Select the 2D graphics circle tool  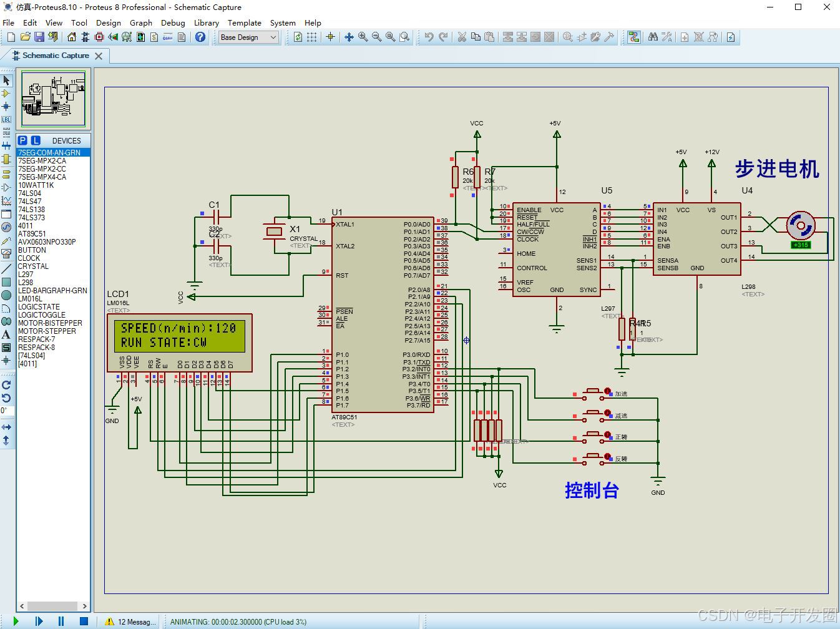[6, 295]
